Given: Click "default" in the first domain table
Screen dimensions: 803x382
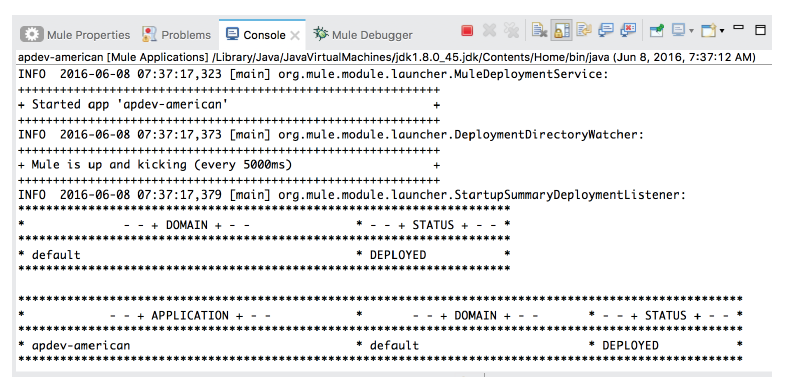Looking at the screenshot, I should (56, 255).
